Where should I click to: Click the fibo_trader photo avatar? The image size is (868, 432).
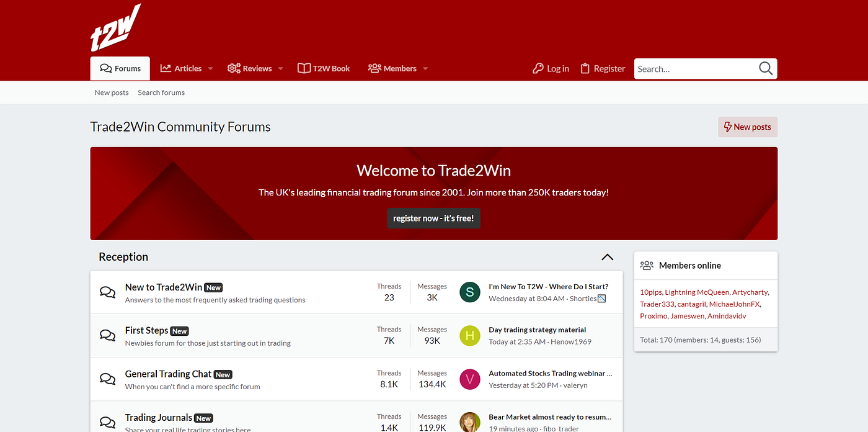[x=470, y=422]
